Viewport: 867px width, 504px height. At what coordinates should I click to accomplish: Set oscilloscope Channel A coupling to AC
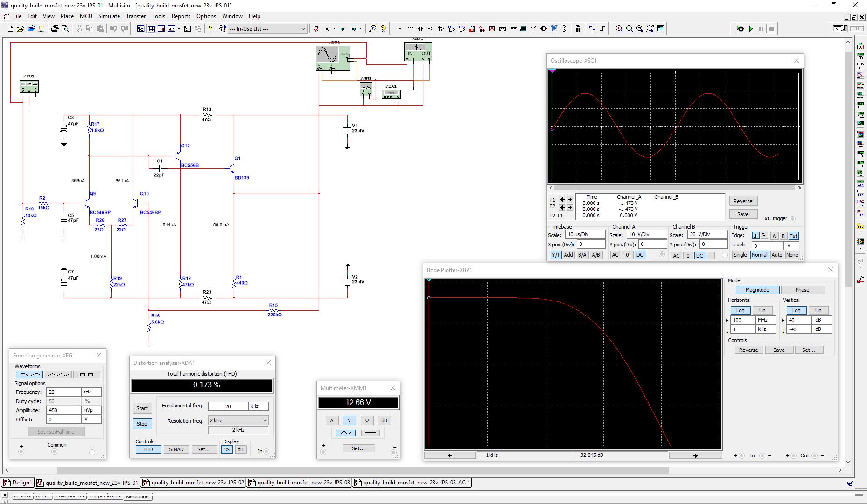615,255
